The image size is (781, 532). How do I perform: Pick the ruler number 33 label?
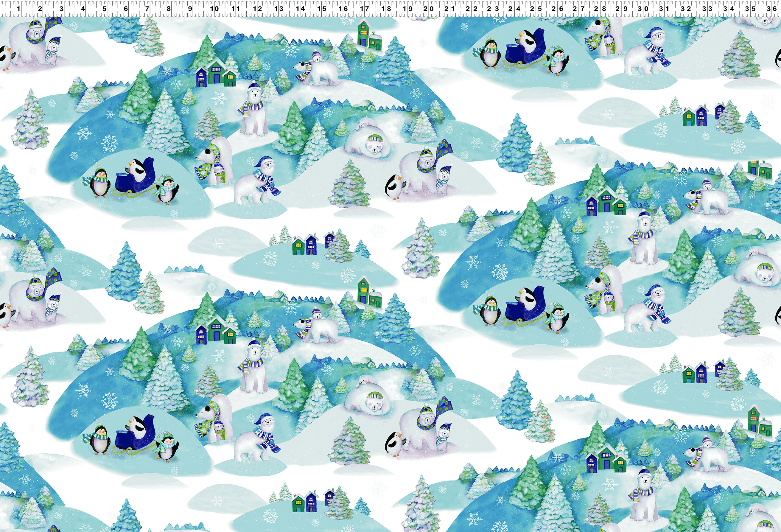pyautogui.click(x=707, y=9)
